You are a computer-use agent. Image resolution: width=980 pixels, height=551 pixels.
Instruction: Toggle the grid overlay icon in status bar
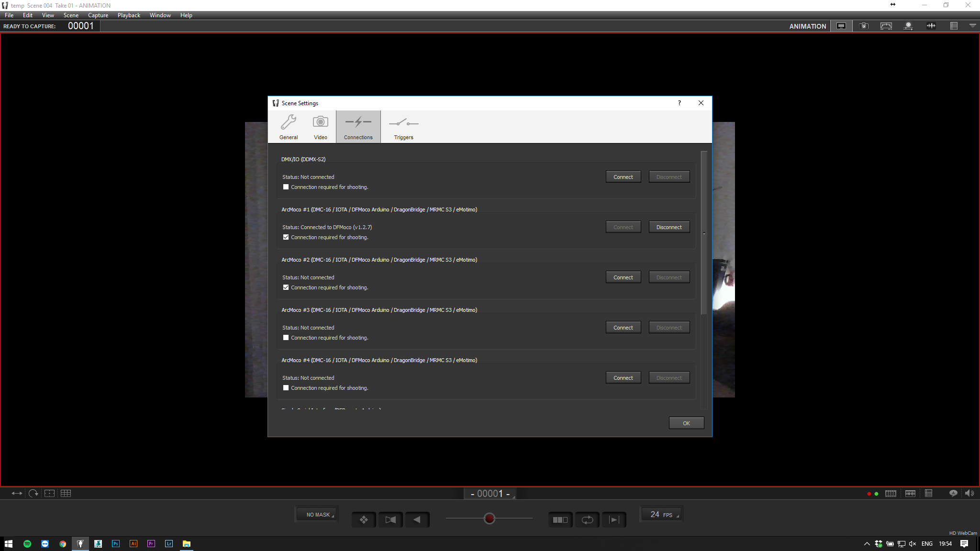[x=67, y=493]
